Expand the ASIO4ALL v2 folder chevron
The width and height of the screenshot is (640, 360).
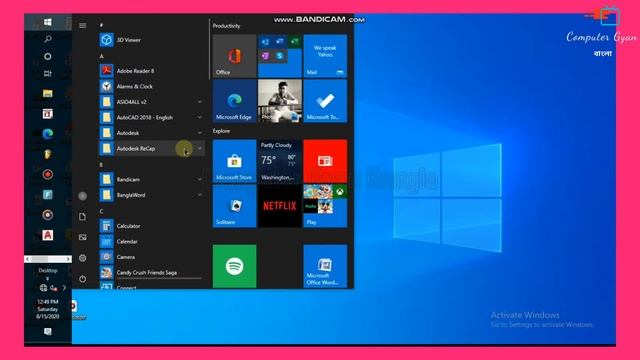[200, 102]
